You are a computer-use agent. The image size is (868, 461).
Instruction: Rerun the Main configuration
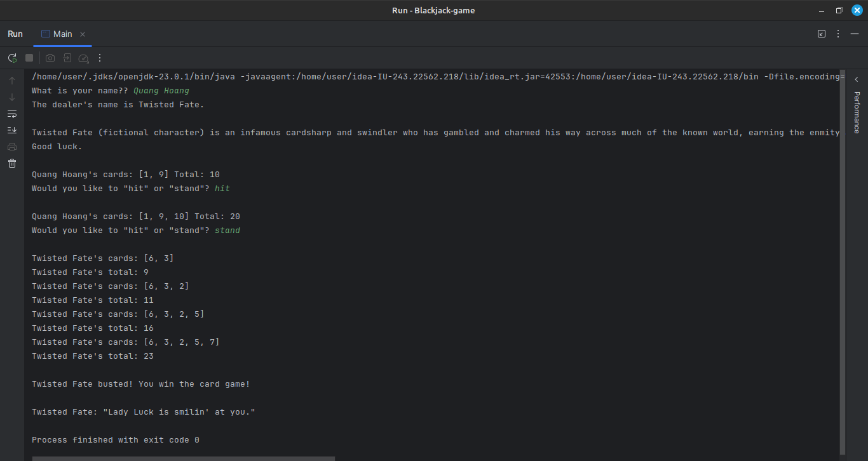(x=12, y=58)
